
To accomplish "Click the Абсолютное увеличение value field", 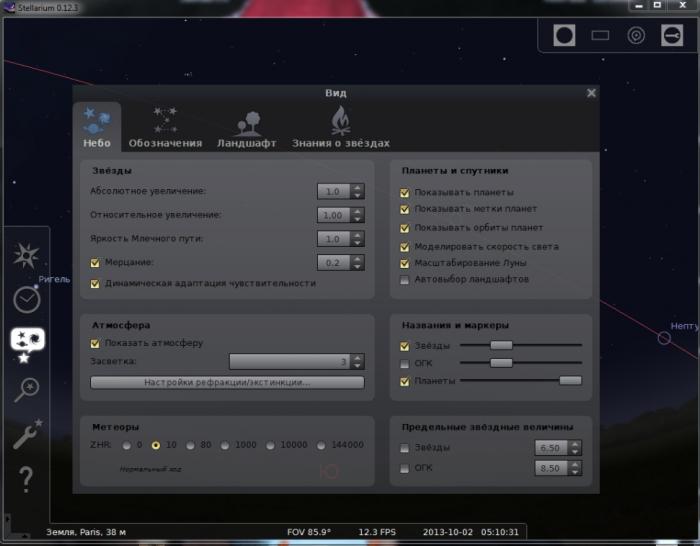I will 334,192.
